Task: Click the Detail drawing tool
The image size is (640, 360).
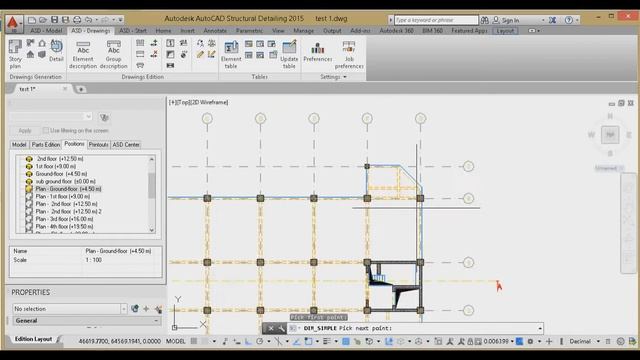Action: [56, 51]
